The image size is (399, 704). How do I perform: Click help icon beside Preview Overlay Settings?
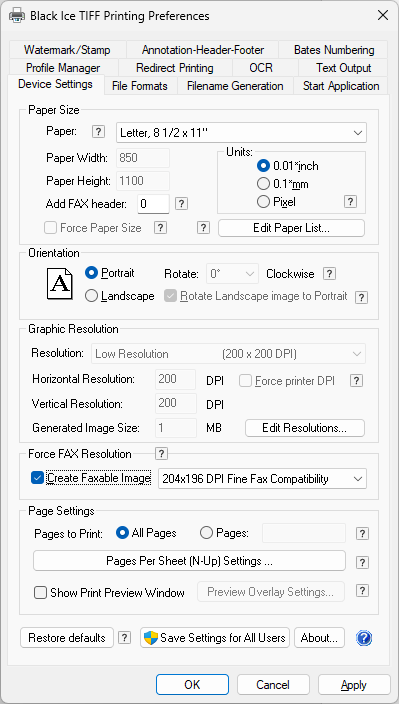point(362,590)
